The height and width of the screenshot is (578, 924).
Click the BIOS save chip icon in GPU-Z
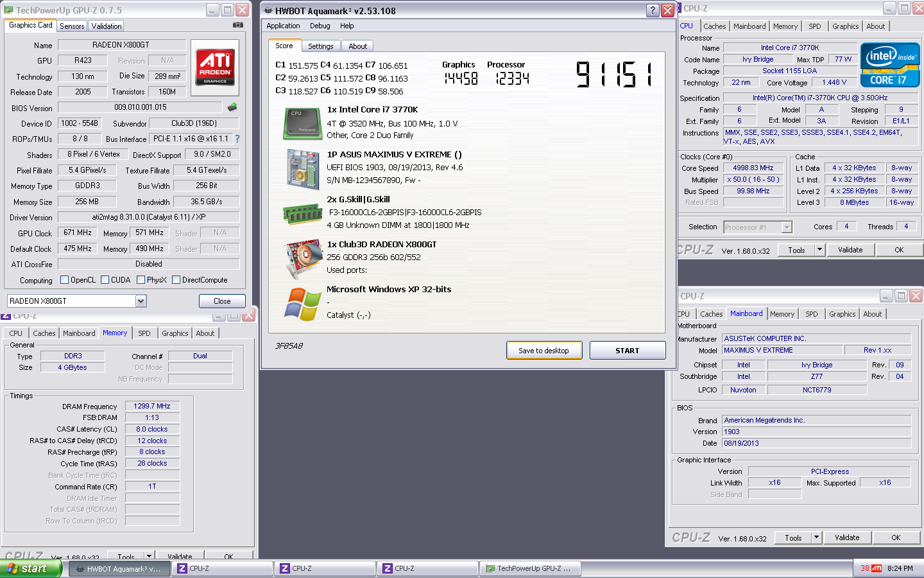[232, 107]
